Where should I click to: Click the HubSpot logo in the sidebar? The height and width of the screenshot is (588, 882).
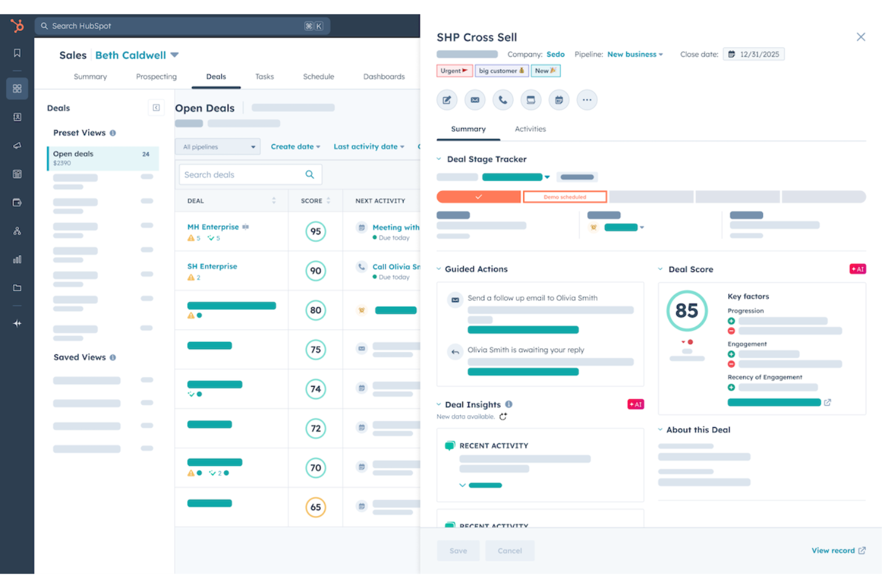(x=17, y=26)
